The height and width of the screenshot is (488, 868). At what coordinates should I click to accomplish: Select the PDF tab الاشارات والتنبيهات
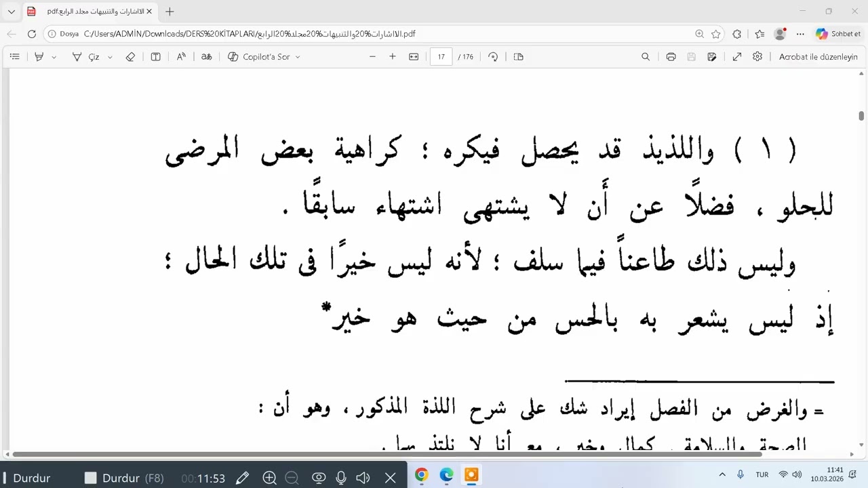click(91, 12)
